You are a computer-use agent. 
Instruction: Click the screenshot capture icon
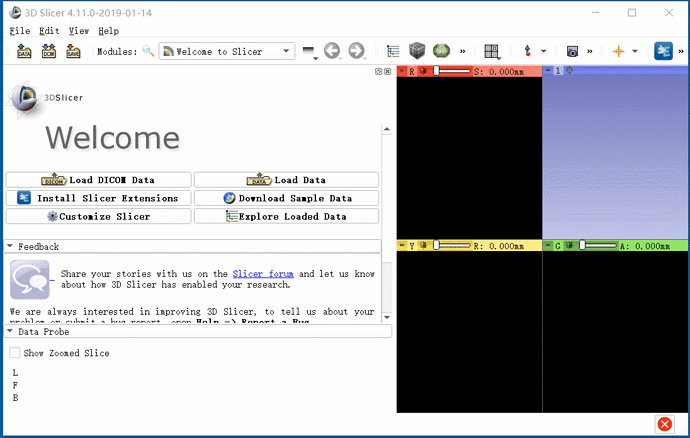click(x=572, y=52)
